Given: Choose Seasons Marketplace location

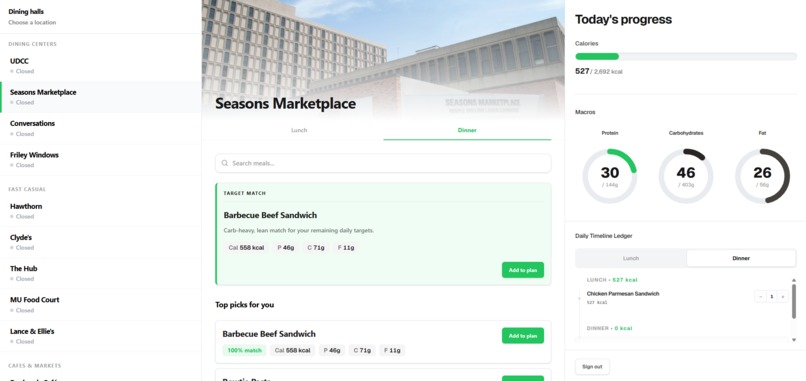Looking at the screenshot, I should click(x=101, y=97).
